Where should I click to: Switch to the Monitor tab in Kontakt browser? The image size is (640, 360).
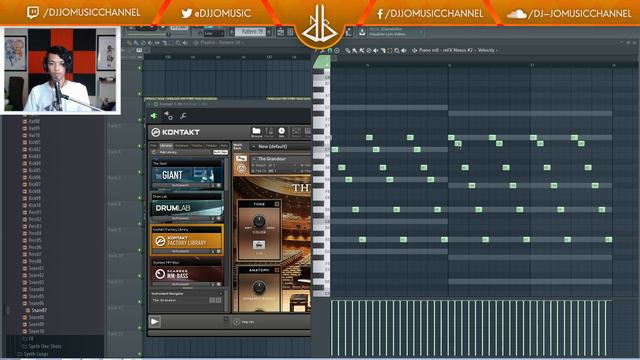[197, 146]
